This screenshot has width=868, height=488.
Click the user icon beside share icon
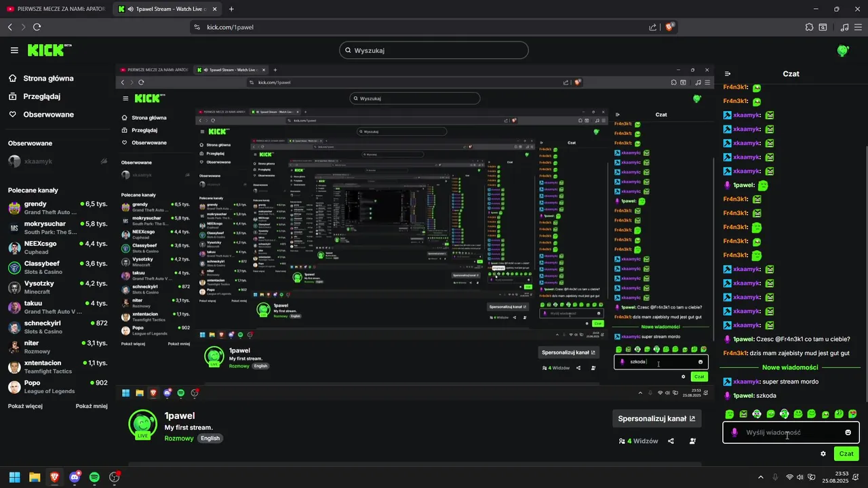(692, 441)
